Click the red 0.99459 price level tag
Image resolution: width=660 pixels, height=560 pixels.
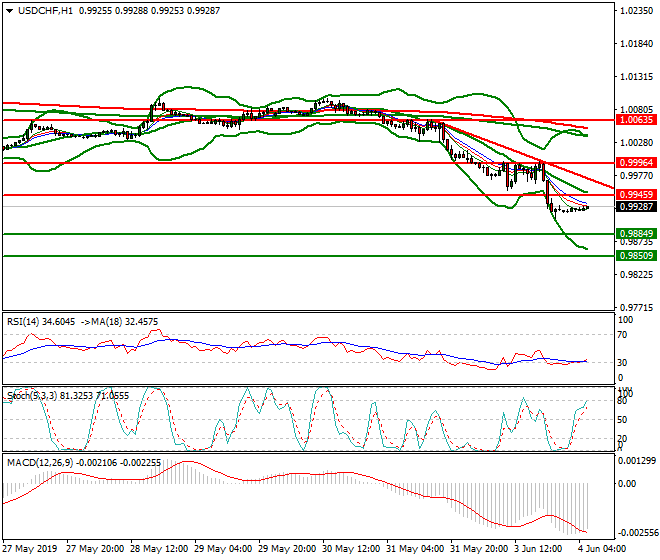coord(636,195)
